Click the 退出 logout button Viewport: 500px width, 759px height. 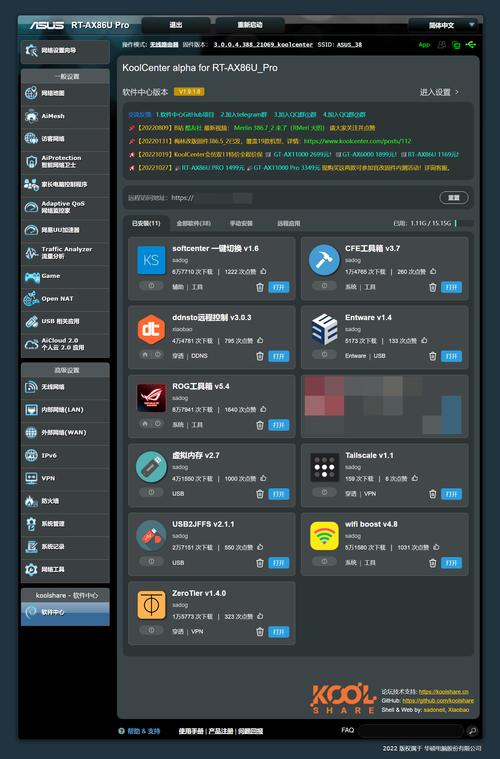(176, 25)
